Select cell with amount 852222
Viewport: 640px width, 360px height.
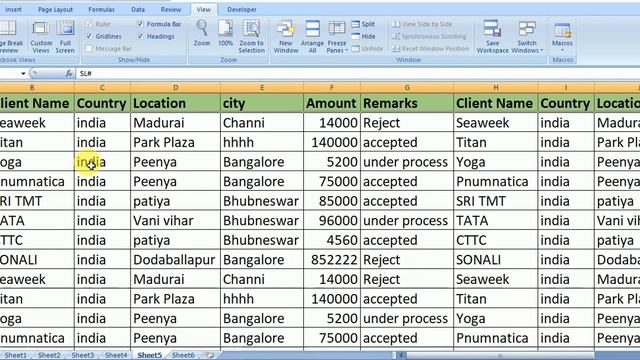point(332,260)
